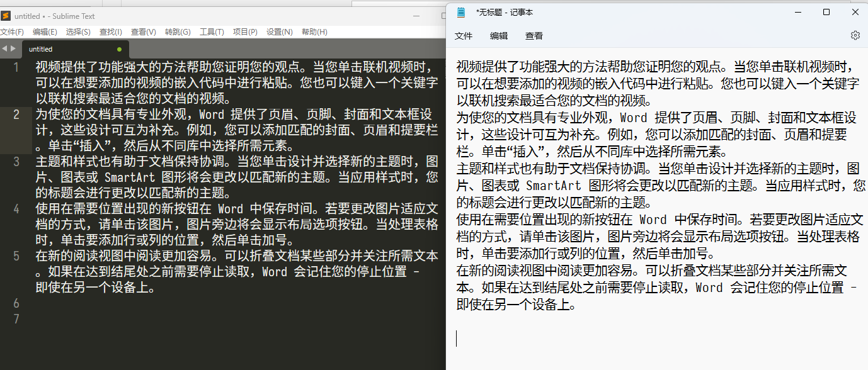Open 帮助(H) menu in Sublime Text
Viewport: 868px width, 370px height.
pyautogui.click(x=314, y=32)
